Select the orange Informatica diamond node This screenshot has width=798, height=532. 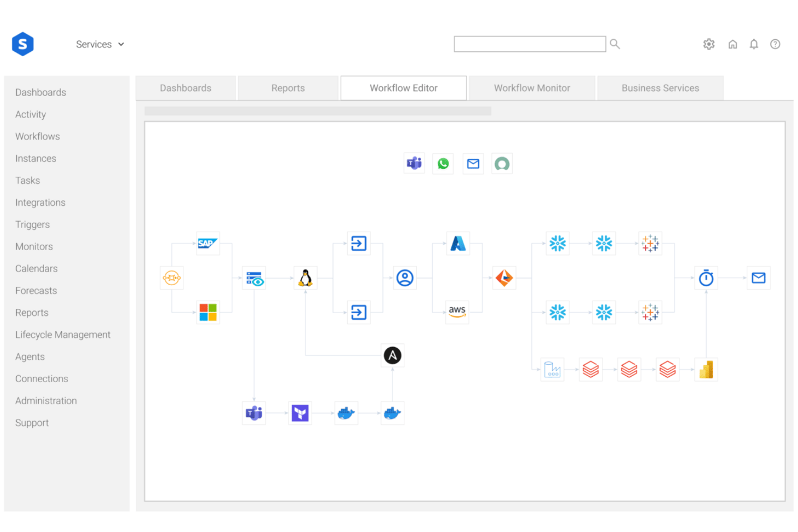[x=504, y=278]
